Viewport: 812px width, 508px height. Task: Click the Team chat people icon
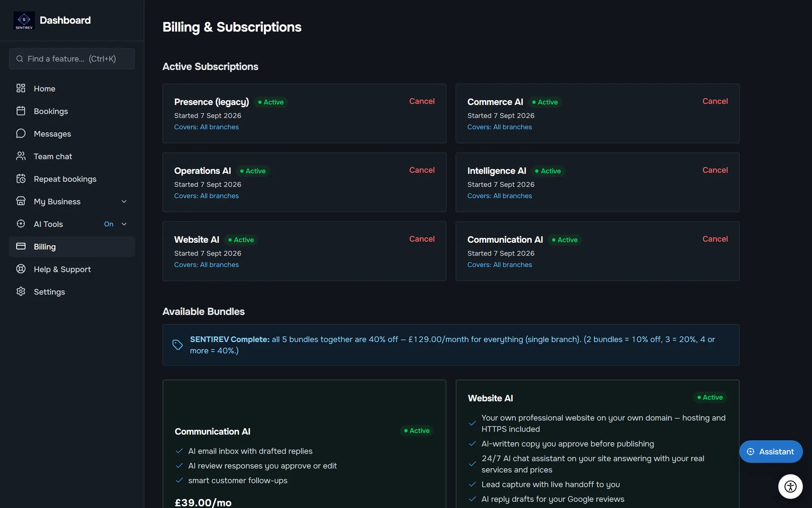(21, 156)
